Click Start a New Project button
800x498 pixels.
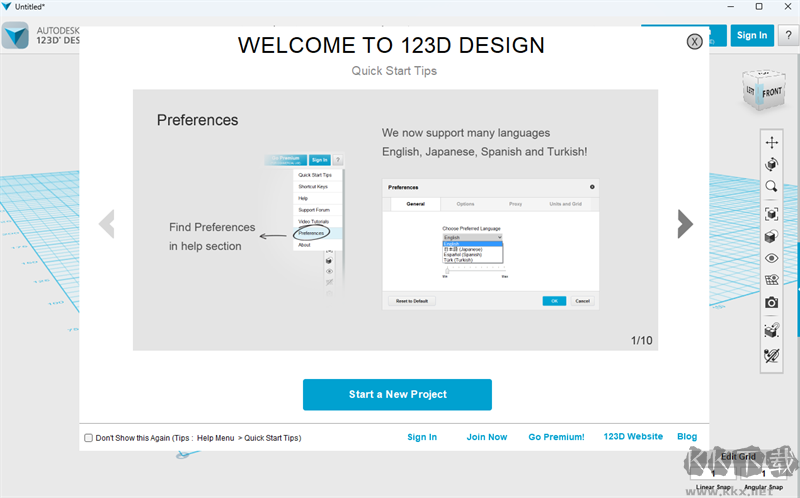tap(397, 394)
